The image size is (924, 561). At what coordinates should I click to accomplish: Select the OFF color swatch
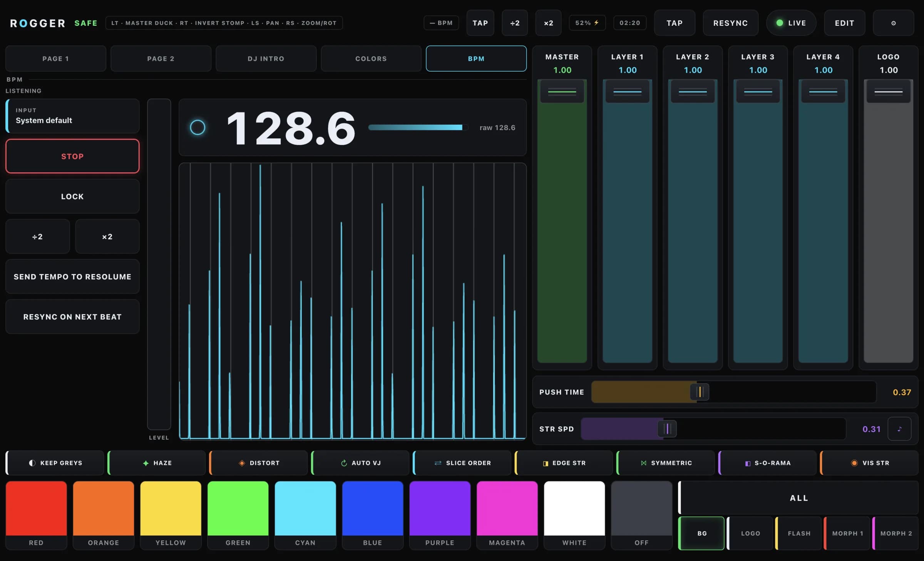pos(641,515)
